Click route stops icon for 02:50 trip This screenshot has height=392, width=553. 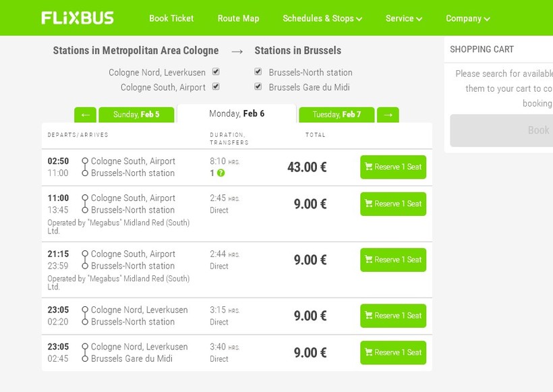click(85, 167)
